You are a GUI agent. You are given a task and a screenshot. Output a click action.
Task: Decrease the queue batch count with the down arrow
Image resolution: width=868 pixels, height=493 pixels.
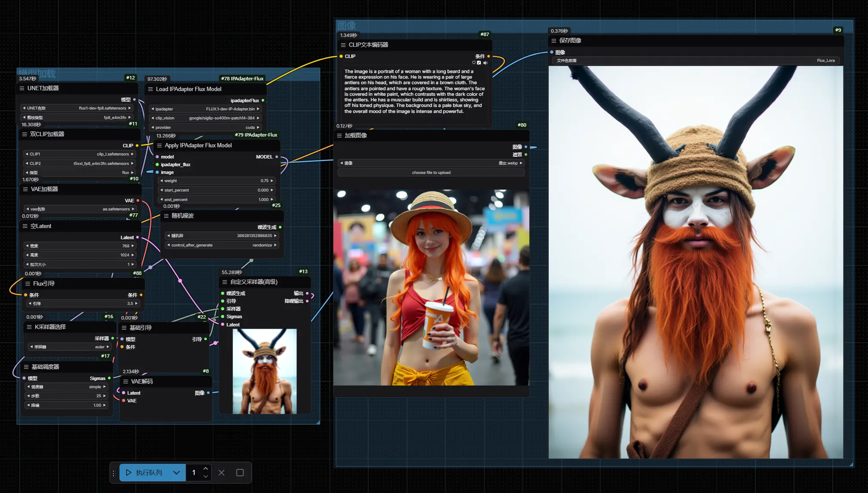(x=206, y=476)
